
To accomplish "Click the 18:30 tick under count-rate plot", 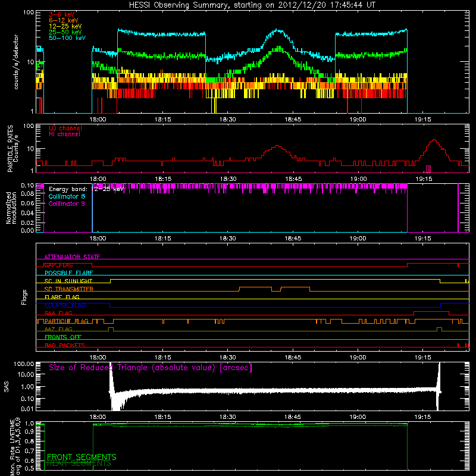I will 228,120.
